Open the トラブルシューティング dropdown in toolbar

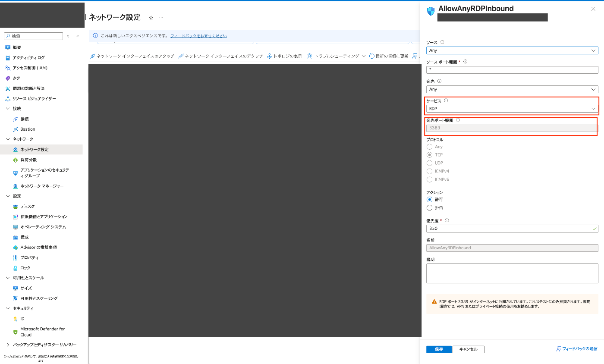tap(337, 56)
